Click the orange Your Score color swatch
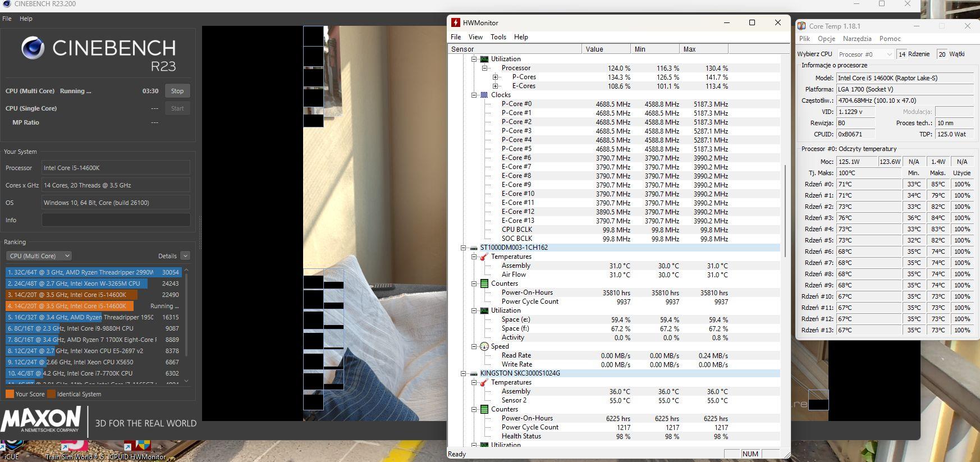This screenshot has width=980, height=462. pyautogui.click(x=10, y=394)
